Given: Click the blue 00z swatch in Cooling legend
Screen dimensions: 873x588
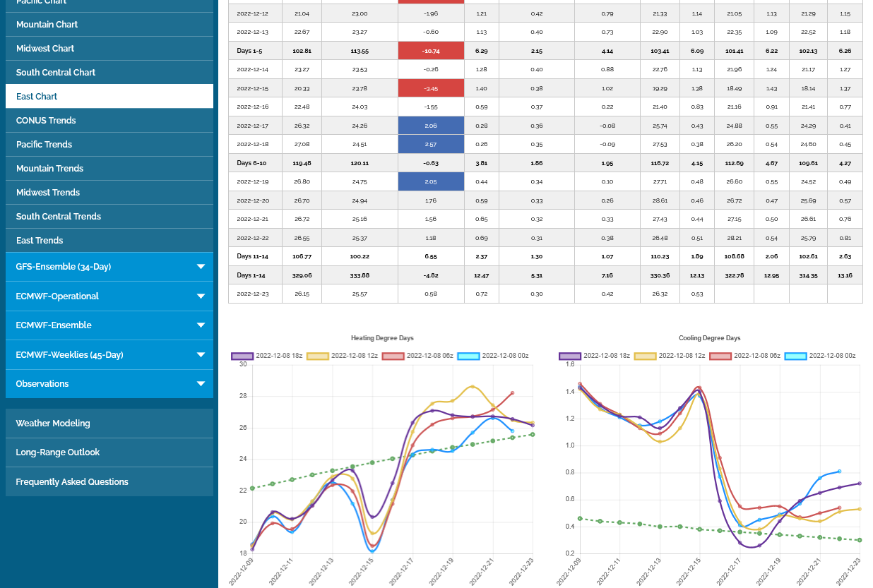Looking at the screenshot, I should point(796,356).
